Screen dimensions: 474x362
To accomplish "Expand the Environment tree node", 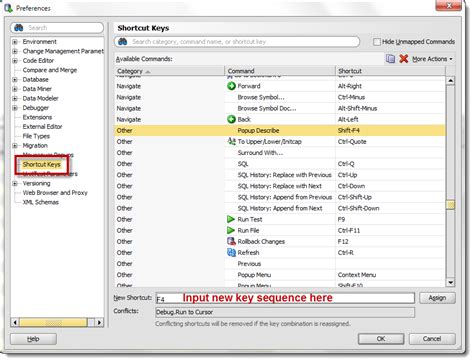I will (15, 42).
